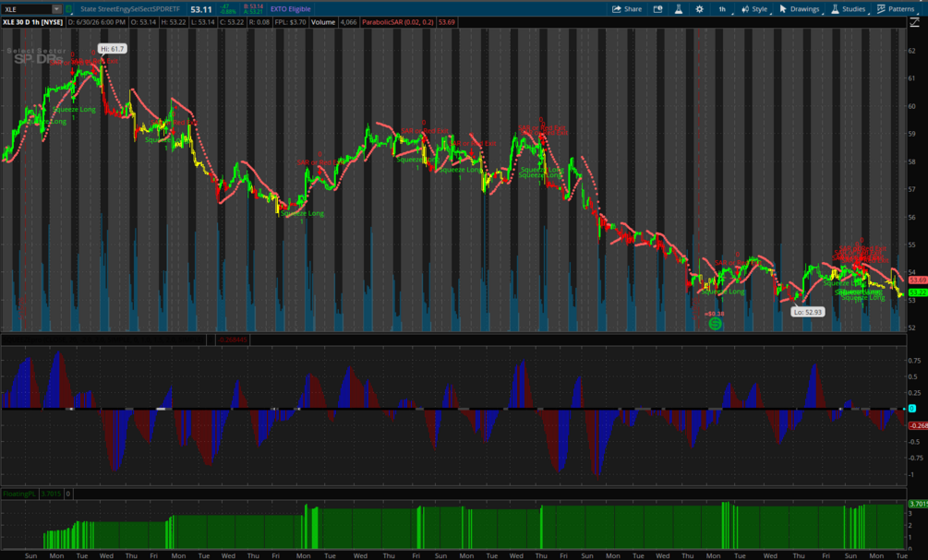
Task: Click the green linking clip icon beside symbol box
Action: [68, 9]
